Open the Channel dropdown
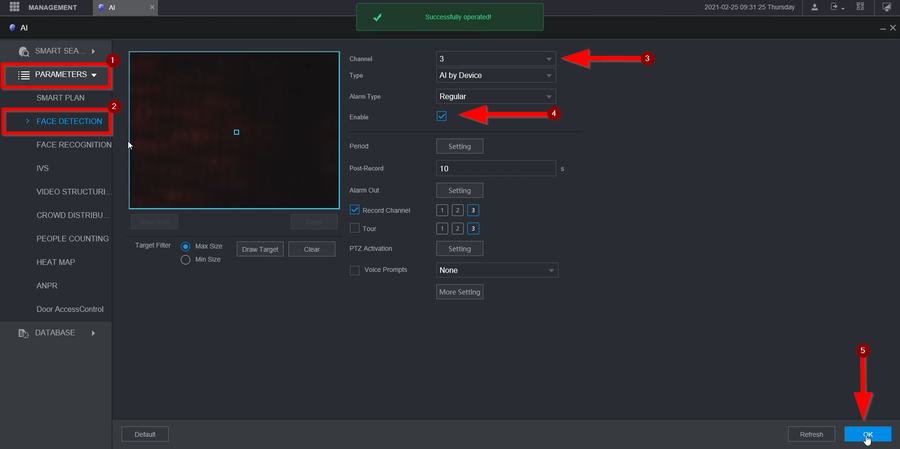The height and width of the screenshot is (449, 900). click(495, 59)
